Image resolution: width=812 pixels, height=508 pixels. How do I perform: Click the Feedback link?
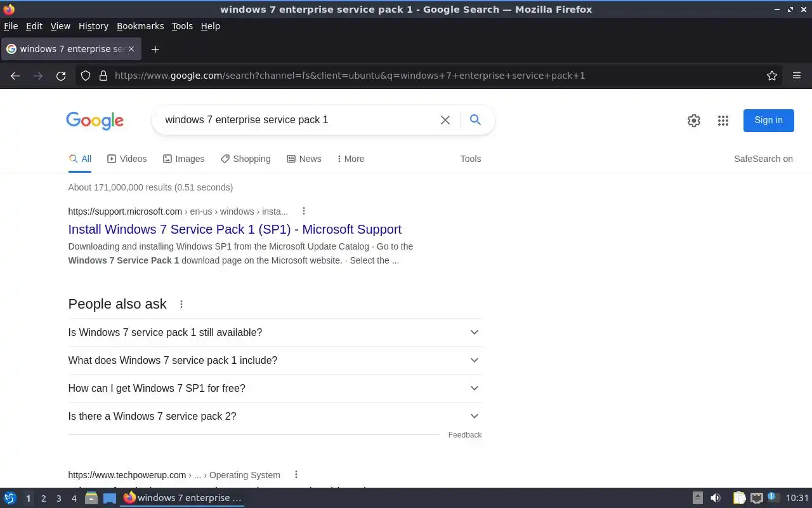pyautogui.click(x=465, y=435)
